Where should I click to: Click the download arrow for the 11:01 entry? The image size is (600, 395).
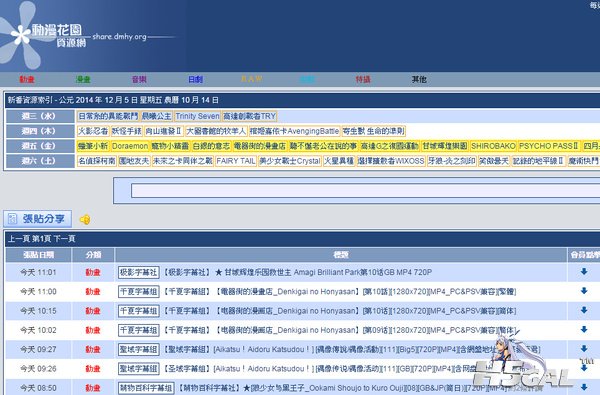pos(584,271)
